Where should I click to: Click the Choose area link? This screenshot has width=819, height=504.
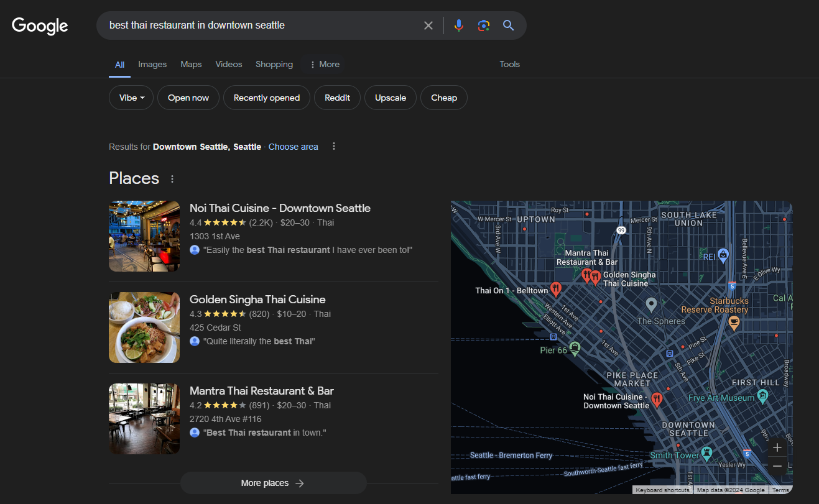pos(293,147)
